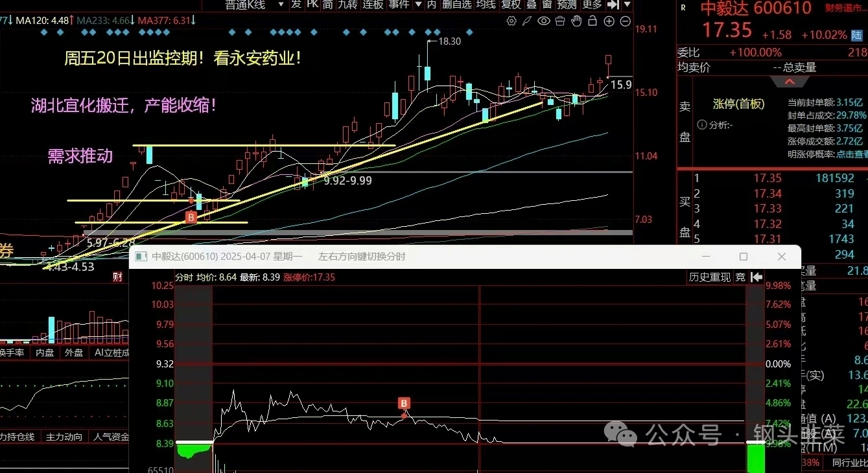
Task: Click the red 财 marker below K-line
Action: pyautogui.click(x=117, y=277)
